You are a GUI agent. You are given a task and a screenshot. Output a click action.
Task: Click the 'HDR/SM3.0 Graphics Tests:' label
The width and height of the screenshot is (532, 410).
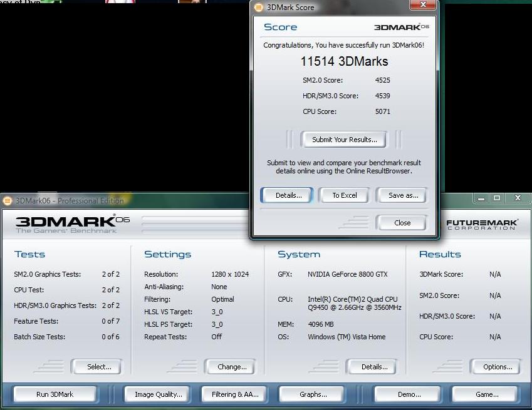point(55,305)
